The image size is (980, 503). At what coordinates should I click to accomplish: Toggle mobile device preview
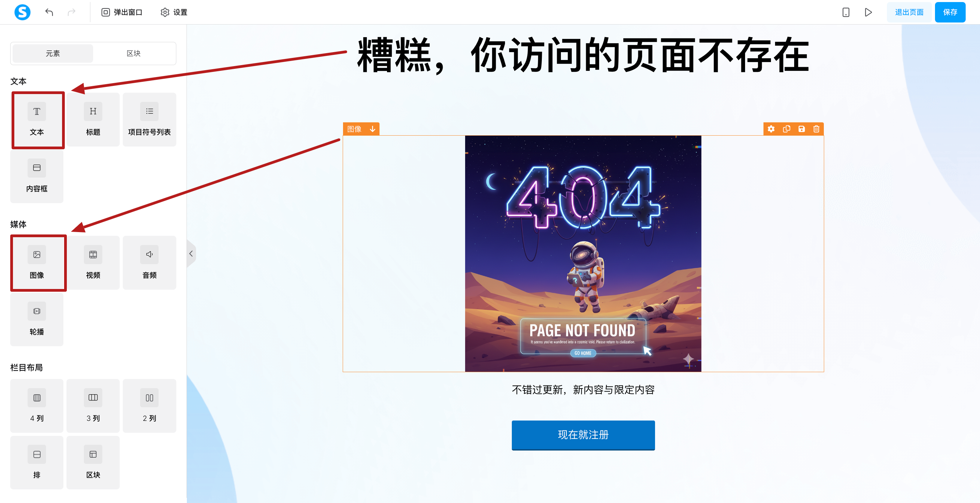pos(846,12)
